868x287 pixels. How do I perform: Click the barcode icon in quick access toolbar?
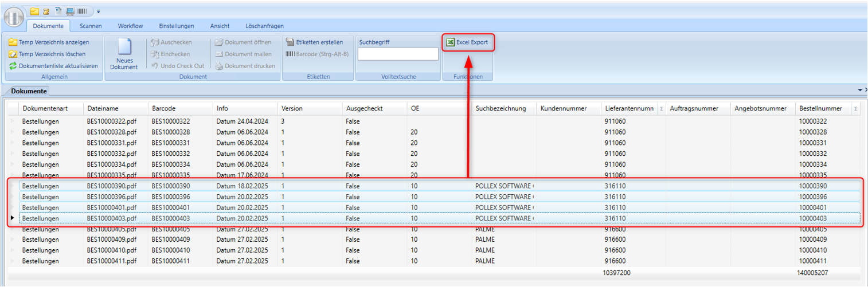pos(82,11)
